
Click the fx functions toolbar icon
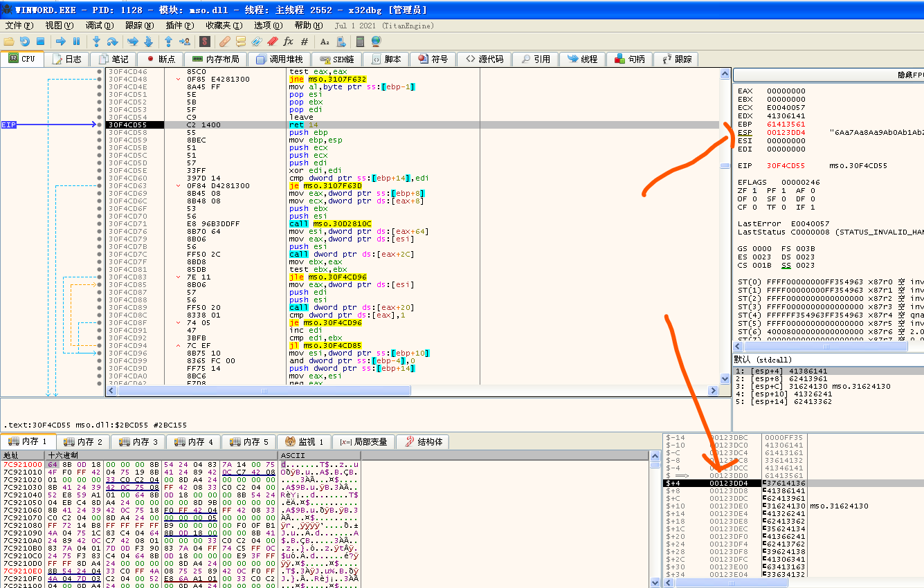(289, 42)
